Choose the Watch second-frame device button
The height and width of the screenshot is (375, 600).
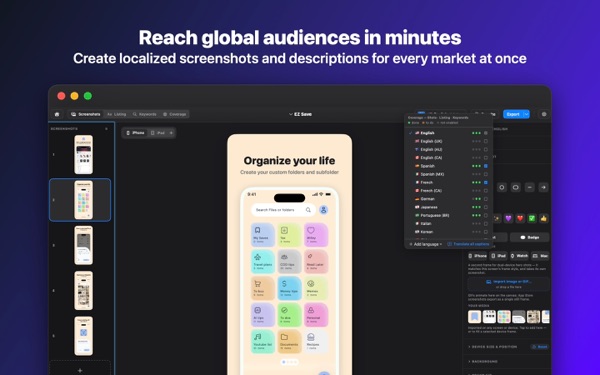(519, 256)
